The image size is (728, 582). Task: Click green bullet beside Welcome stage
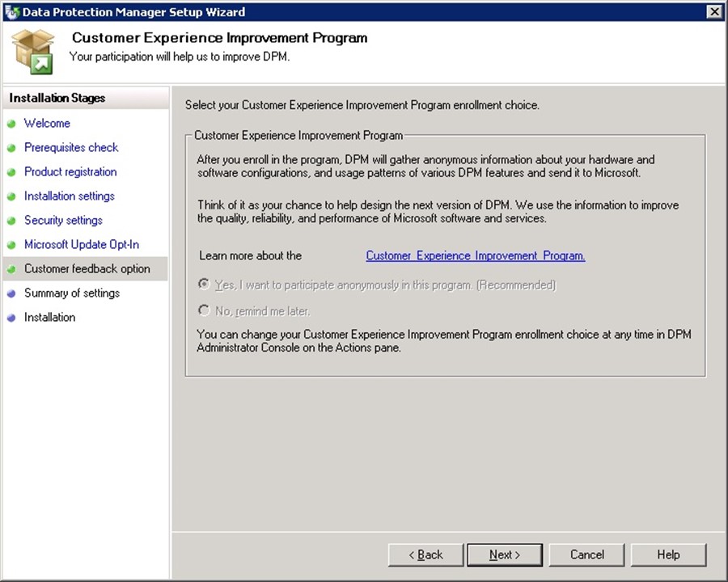click(x=11, y=124)
